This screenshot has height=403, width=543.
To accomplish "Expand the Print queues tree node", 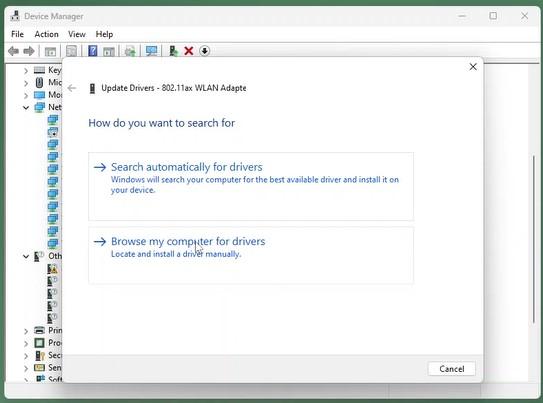I will tap(26, 331).
